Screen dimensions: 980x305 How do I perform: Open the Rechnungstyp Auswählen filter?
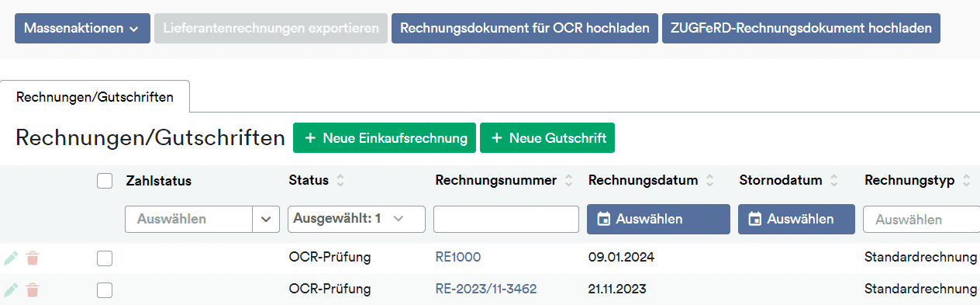pyautogui.click(x=921, y=219)
